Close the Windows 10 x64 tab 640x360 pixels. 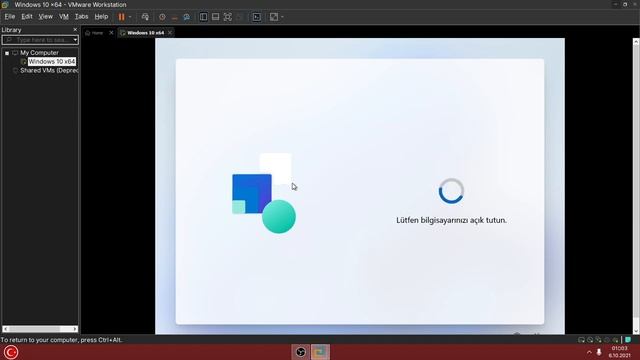point(170,33)
